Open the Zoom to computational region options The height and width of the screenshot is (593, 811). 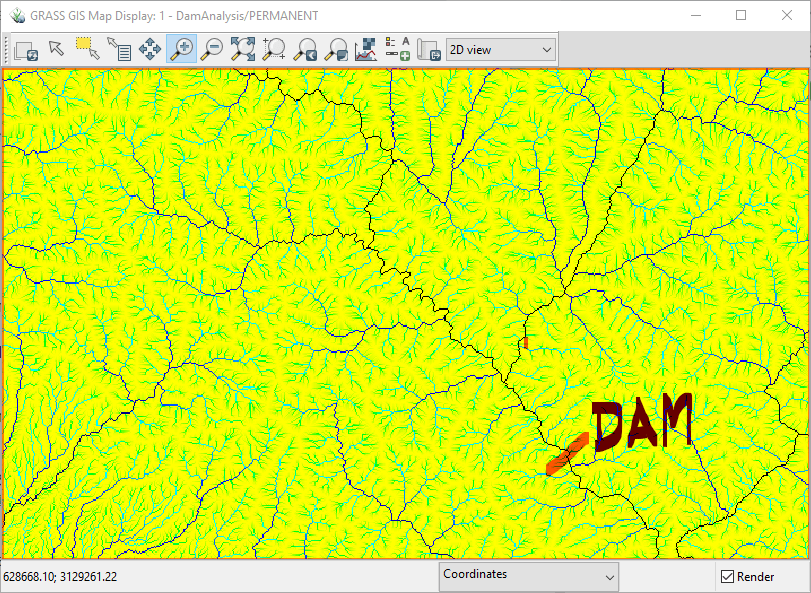[x=274, y=49]
